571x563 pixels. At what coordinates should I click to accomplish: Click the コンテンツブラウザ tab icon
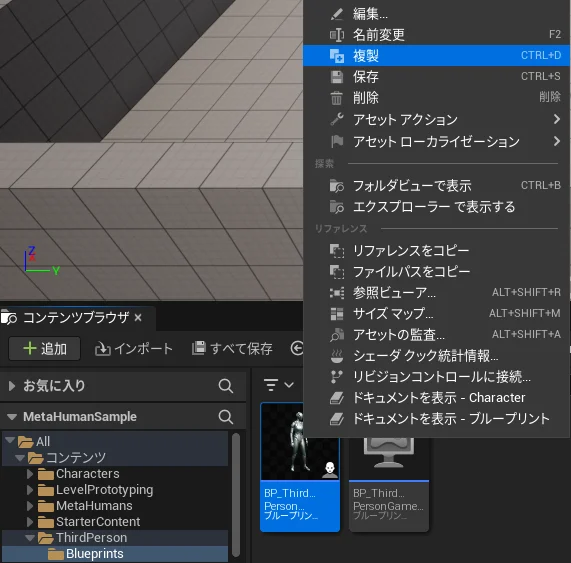[9, 318]
